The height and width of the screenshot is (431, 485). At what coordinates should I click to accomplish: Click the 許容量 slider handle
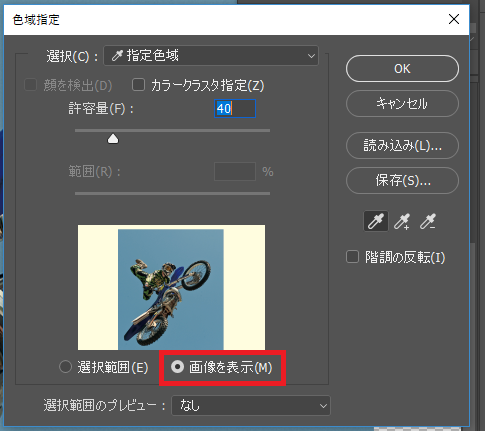[x=113, y=139]
